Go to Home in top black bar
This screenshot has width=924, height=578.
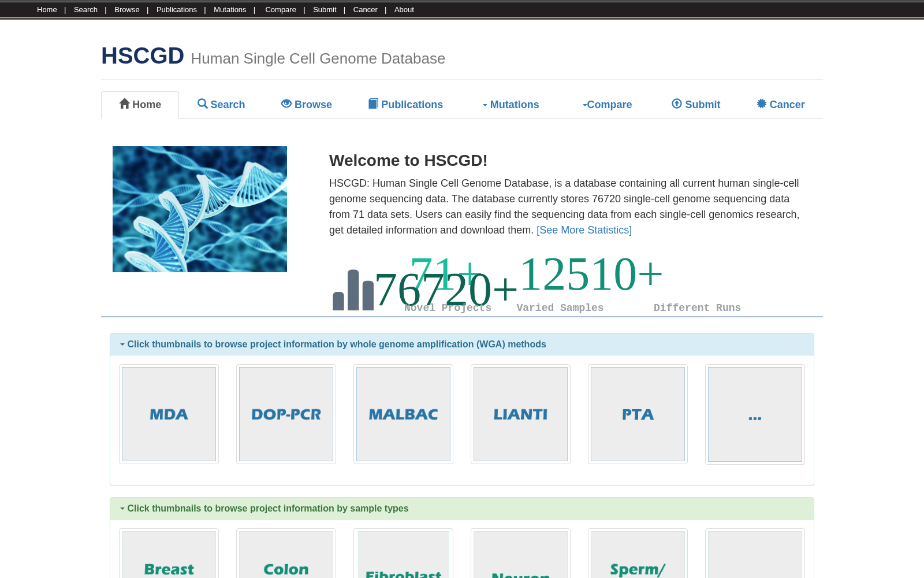(x=47, y=10)
